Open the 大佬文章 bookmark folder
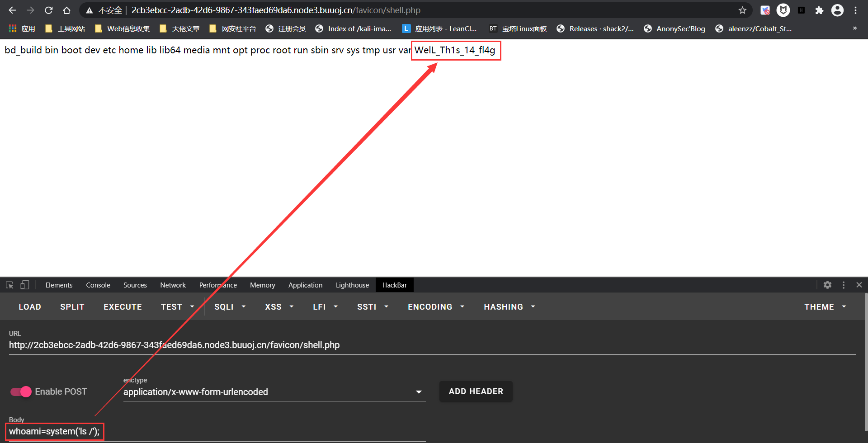The image size is (868, 443). tap(179, 28)
